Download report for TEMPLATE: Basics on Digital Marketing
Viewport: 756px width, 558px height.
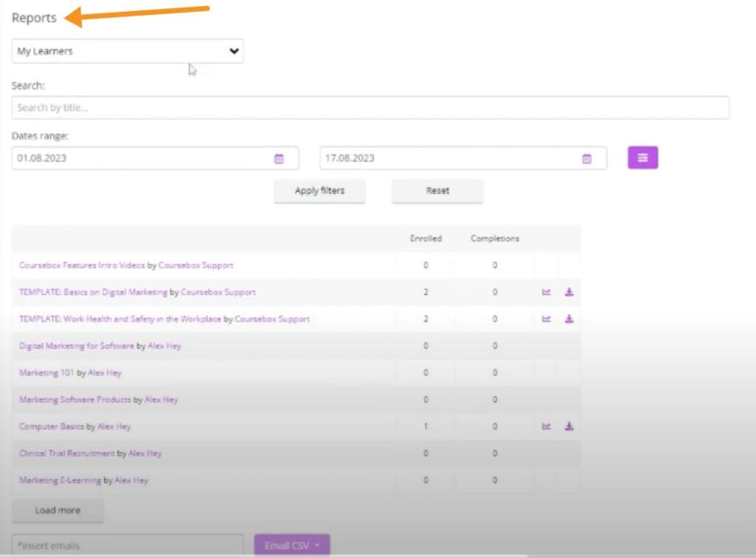tap(568, 292)
